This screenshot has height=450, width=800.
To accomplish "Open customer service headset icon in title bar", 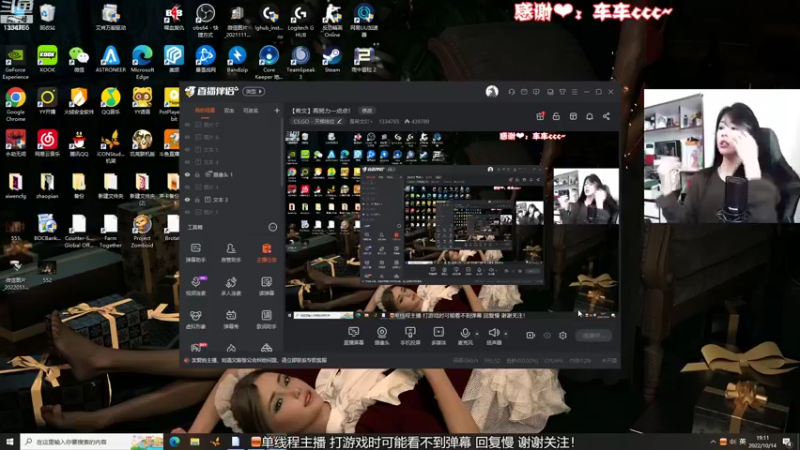I will (512, 92).
